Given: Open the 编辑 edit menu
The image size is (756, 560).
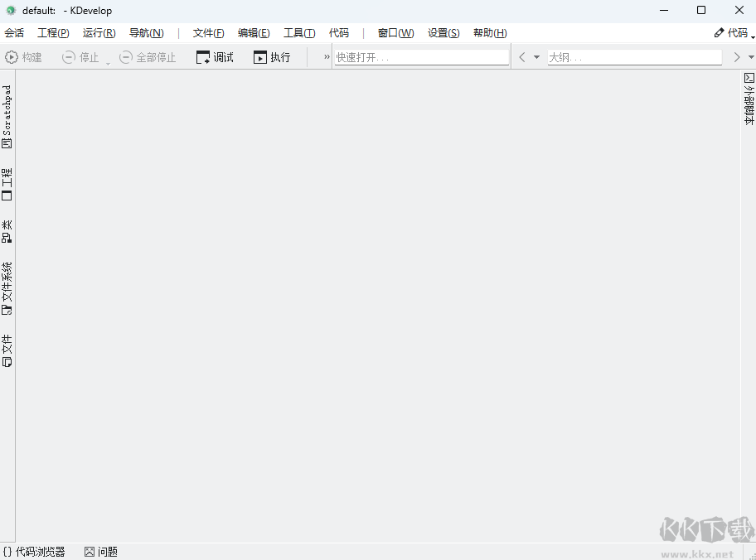Looking at the screenshot, I should 253,32.
